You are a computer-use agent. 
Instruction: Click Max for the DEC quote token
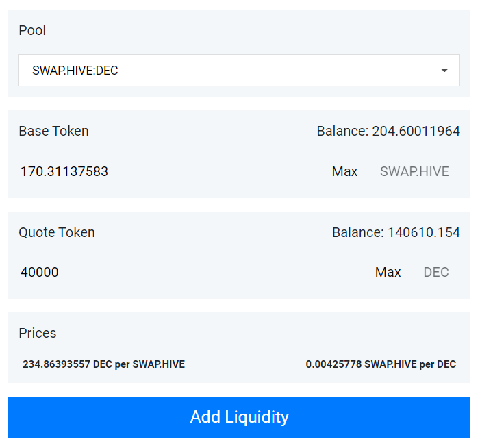coord(388,272)
